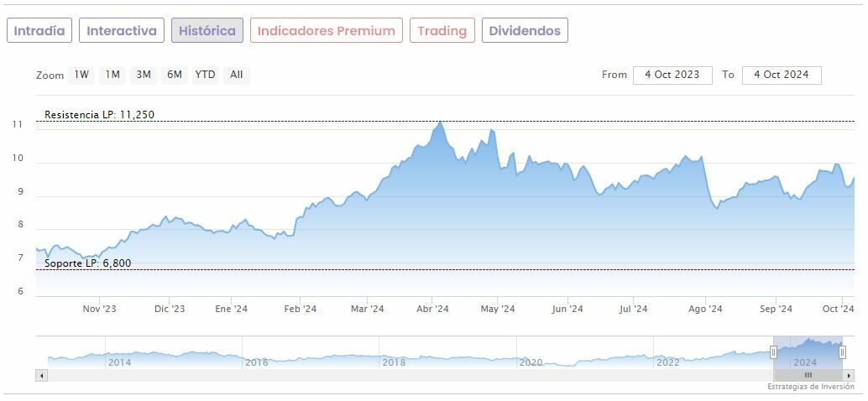The width and height of the screenshot is (868, 401).
Task: Select the Histórica tab
Action: tap(207, 31)
